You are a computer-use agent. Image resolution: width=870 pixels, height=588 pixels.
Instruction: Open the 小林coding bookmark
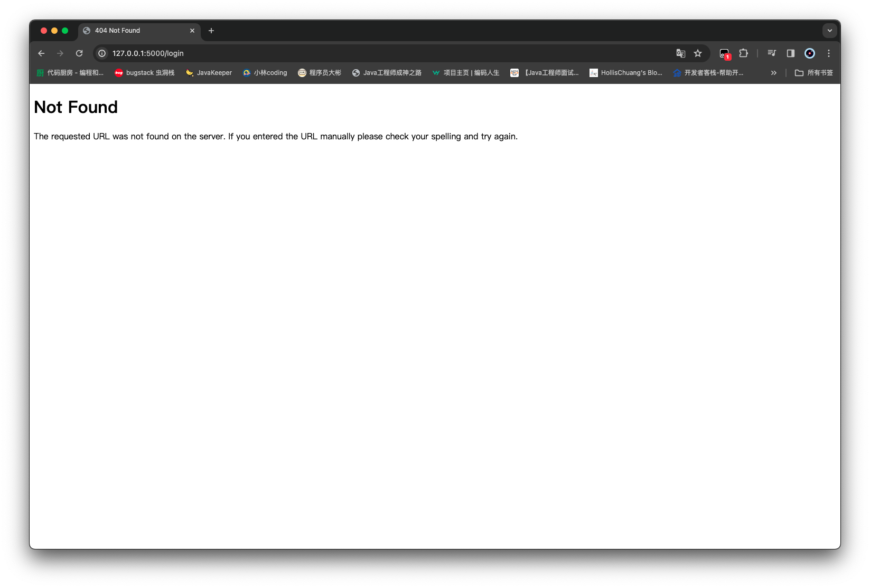(x=265, y=73)
